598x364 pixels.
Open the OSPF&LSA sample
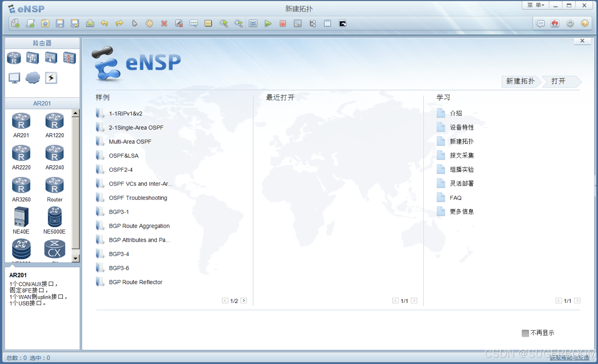coord(124,156)
